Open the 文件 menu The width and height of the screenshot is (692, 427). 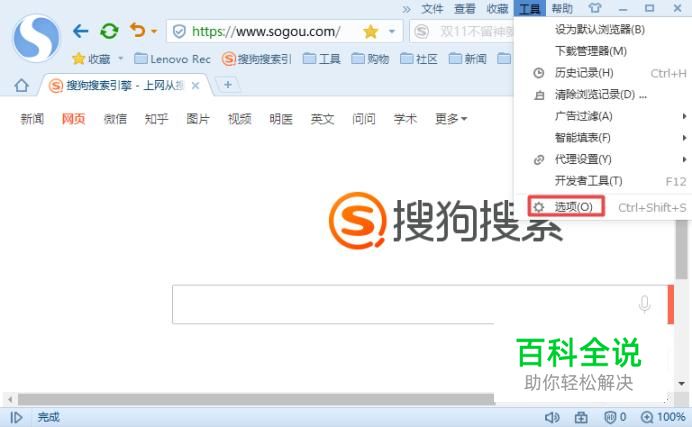click(432, 9)
